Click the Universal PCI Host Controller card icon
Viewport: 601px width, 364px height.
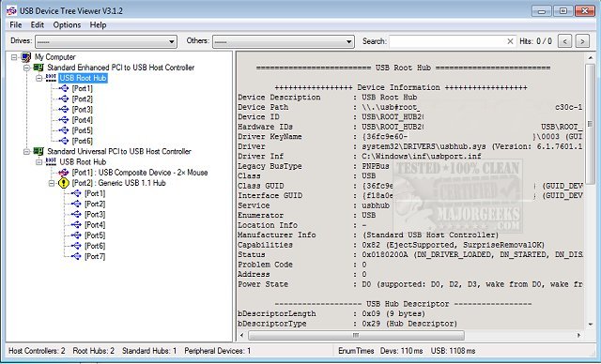(x=38, y=152)
